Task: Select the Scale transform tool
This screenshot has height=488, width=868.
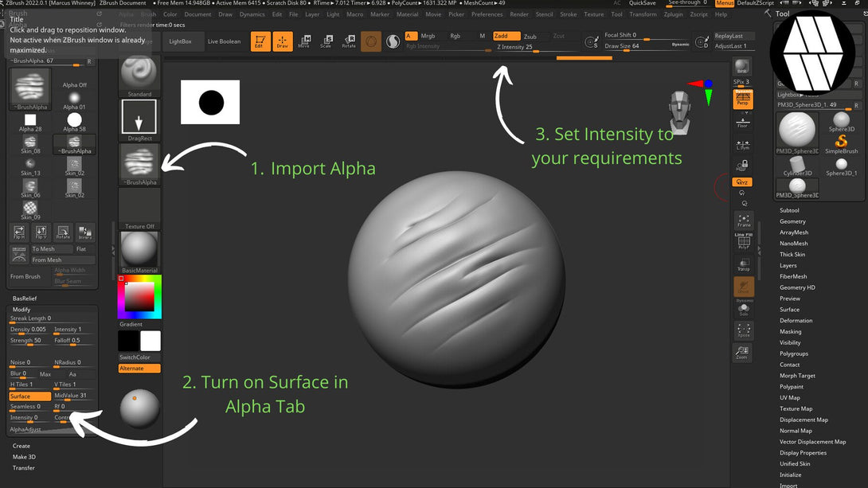Action: click(x=326, y=41)
